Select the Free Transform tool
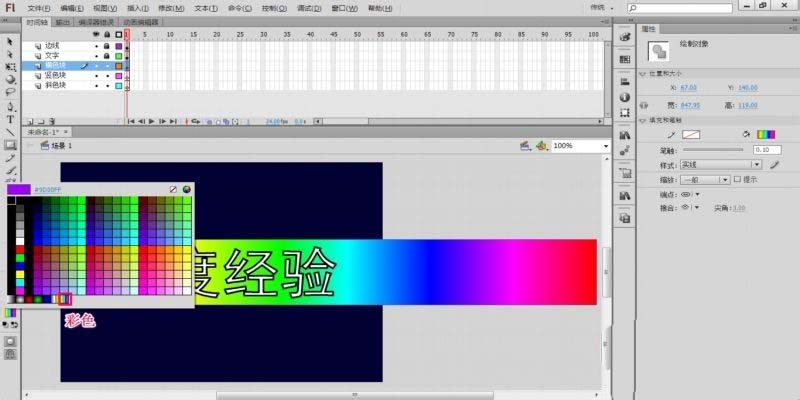 pyautogui.click(x=10, y=67)
